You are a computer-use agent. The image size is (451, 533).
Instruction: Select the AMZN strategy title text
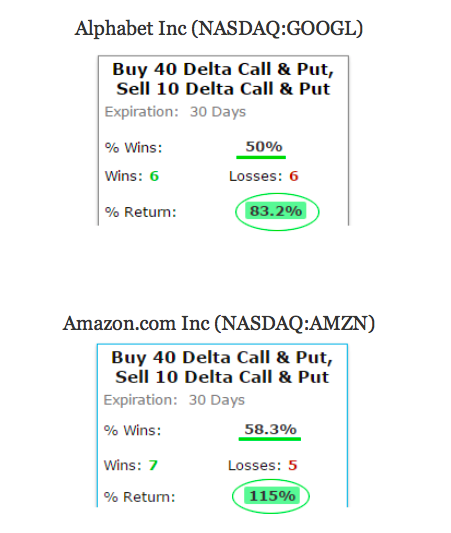[x=222, y=367]
